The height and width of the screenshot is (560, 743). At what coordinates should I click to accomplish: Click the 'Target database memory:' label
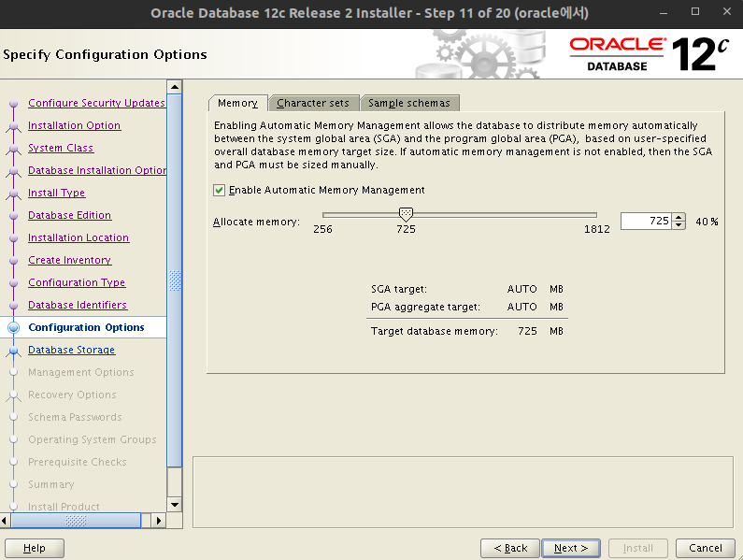(x=434, y=331)
